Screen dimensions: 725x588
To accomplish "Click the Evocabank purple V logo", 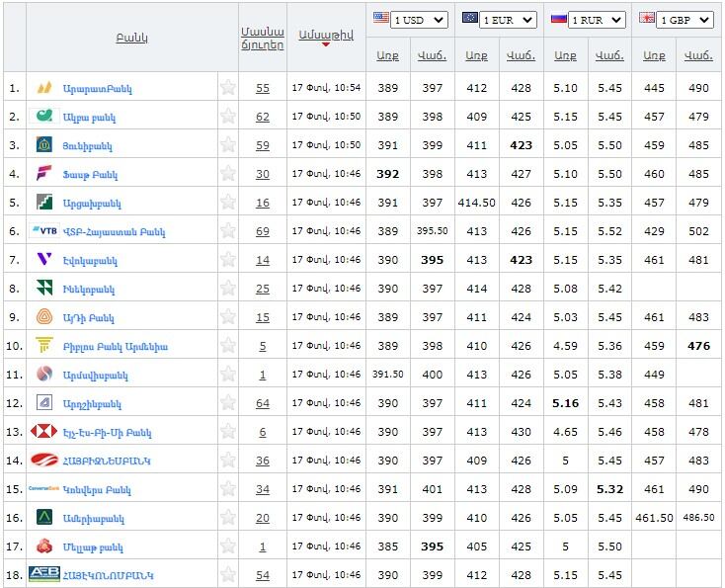I will 44,260.
